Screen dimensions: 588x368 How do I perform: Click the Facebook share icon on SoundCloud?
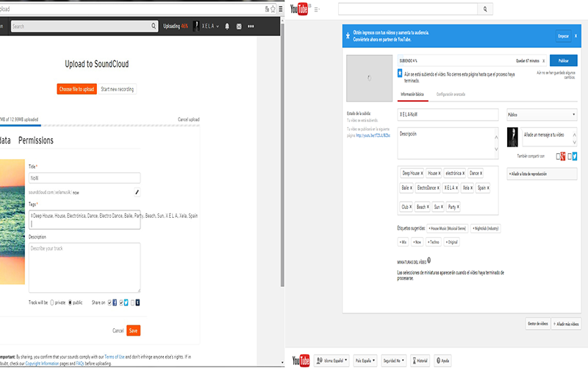coord(115,302)
